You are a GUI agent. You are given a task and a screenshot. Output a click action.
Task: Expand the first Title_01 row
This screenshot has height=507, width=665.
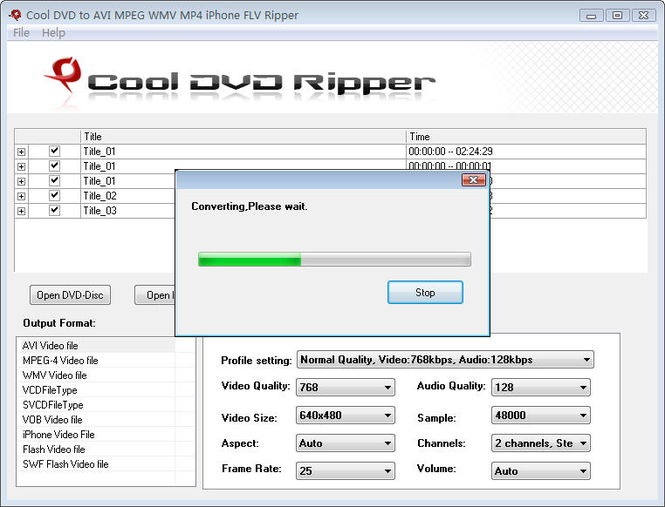coord(21,152)
